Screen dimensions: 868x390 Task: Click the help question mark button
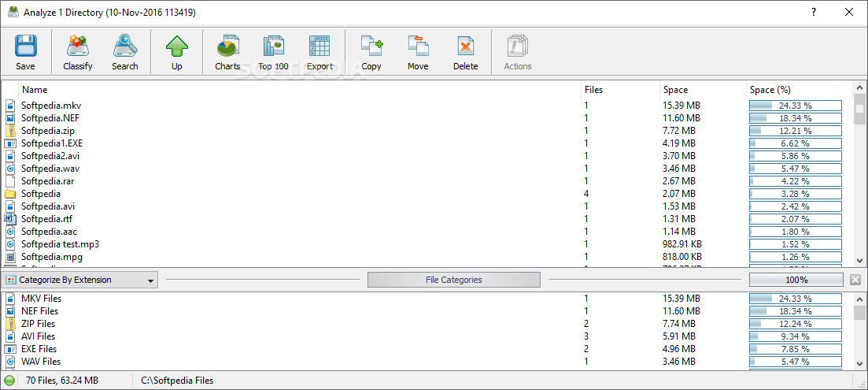pos(814,12)
